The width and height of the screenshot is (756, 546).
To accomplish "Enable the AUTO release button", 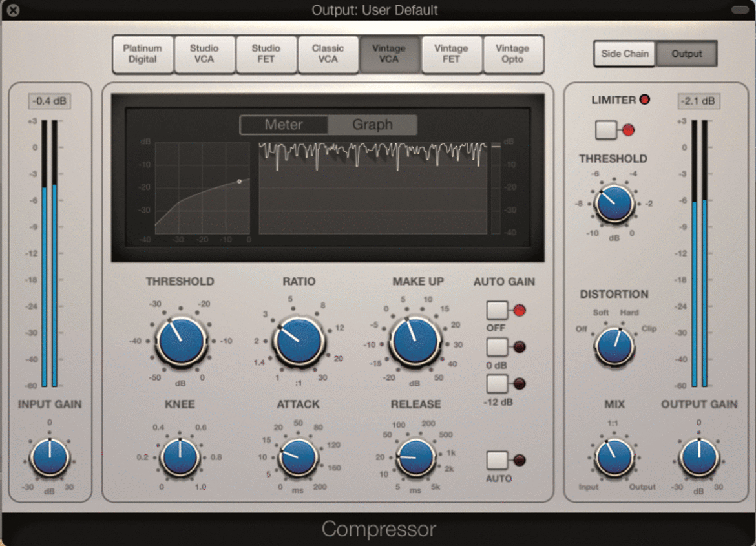I will point(497,460).
